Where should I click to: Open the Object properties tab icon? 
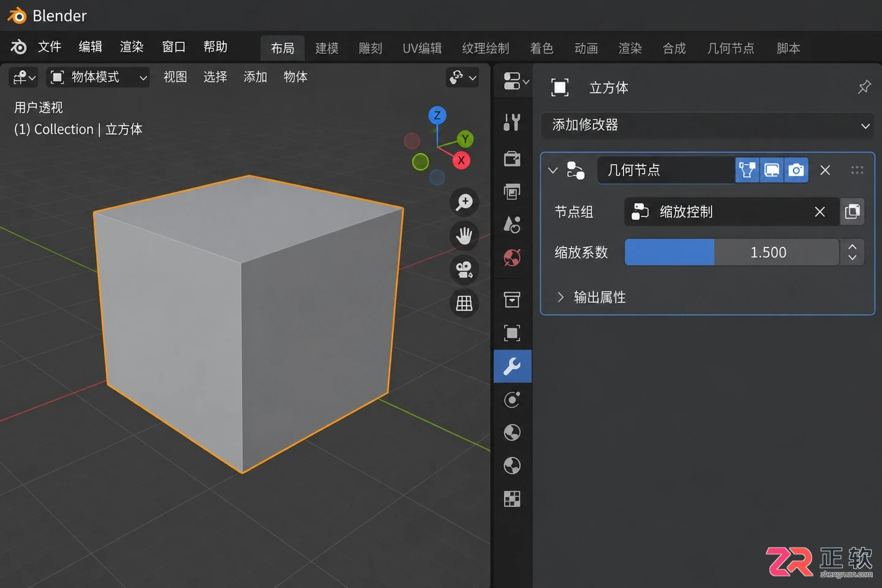point(512,333)
